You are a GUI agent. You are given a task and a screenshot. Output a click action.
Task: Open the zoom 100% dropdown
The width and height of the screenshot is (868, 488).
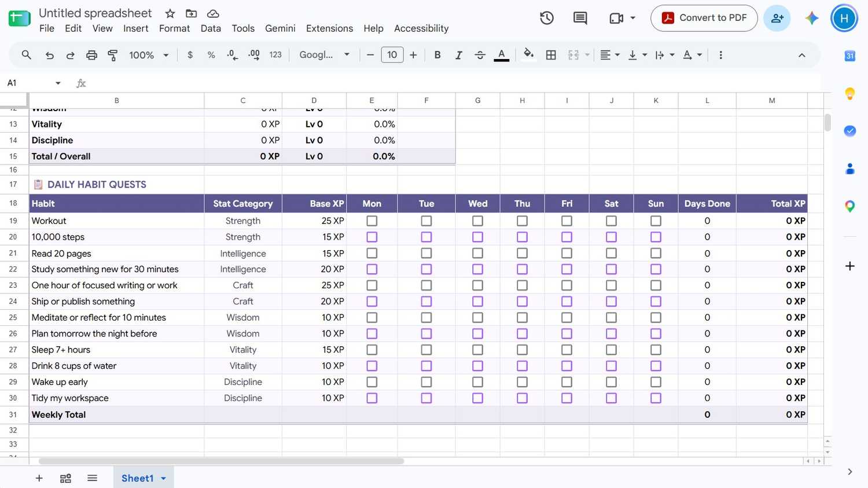[x=149, y=55]
